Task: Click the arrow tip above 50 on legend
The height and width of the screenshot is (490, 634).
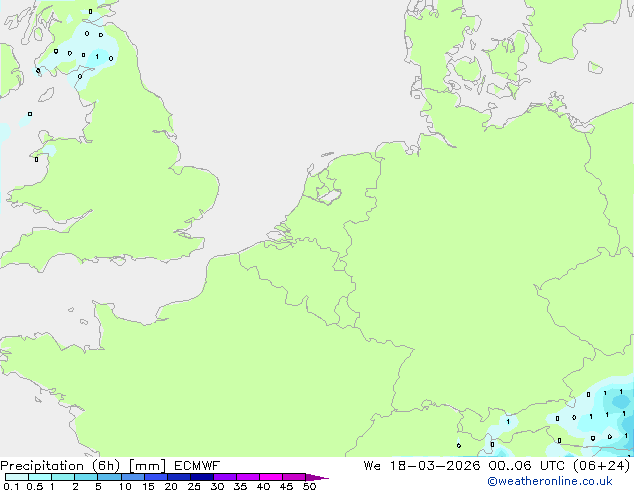Action: (x=317, y=477)
